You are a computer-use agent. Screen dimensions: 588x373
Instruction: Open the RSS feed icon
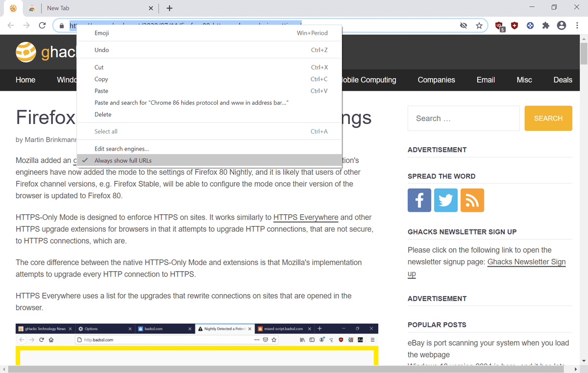pos(472,200)
